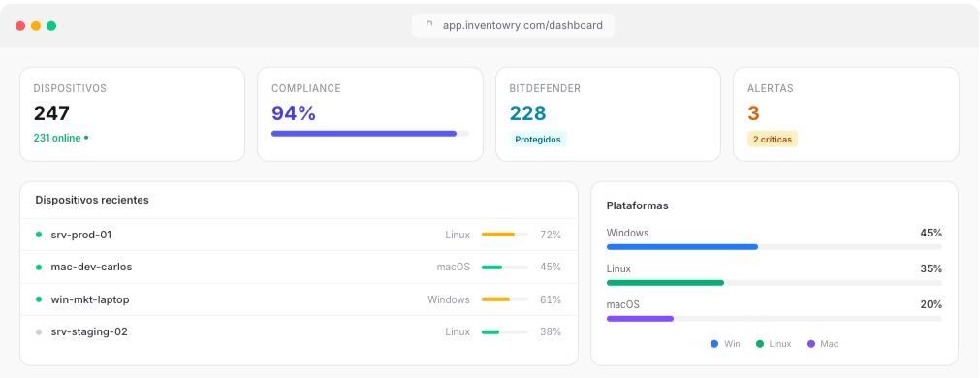Click the 45% usage bar for mac-dev-carlos

505,268
